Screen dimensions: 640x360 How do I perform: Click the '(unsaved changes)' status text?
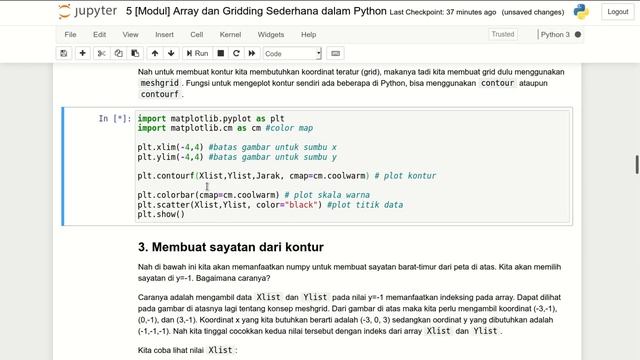pos(533,12)
